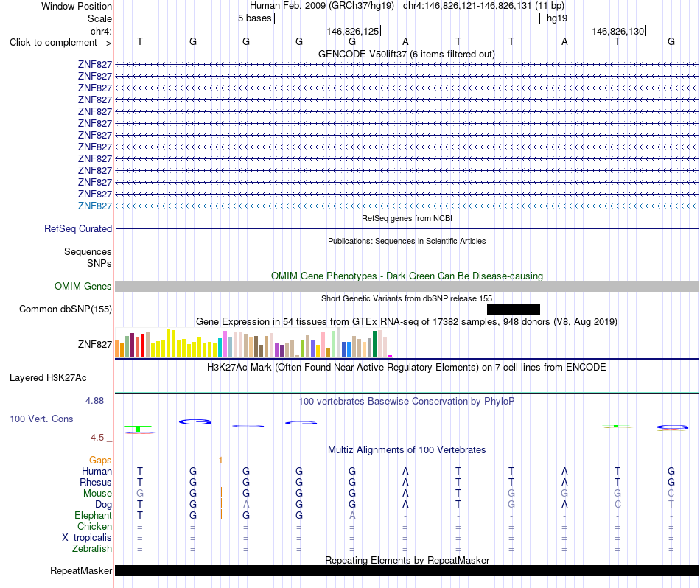The image size is (700, 588).
Task: Click the Gaps row label
Action: [100, 461]
